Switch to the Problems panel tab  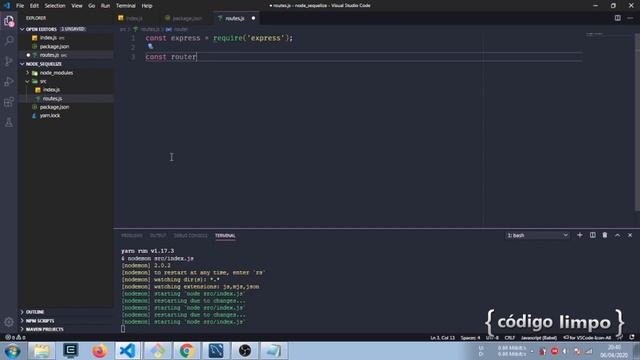132,236
